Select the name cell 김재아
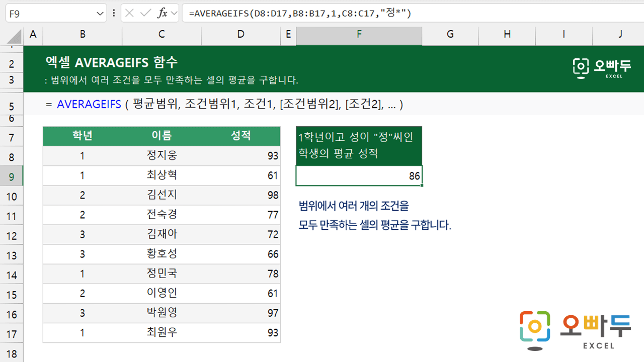 pos(162,234)
